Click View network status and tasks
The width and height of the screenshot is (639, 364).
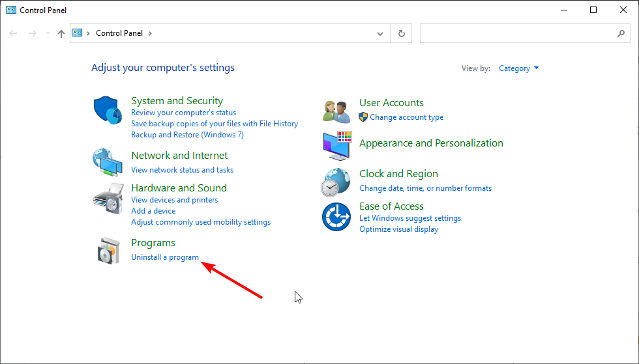(182, 170)
